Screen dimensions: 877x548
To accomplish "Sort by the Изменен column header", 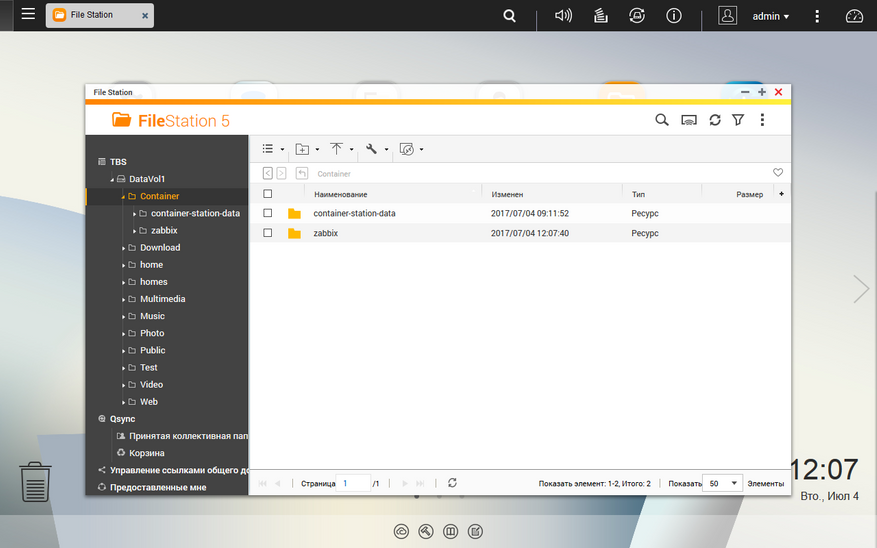I will (x=507, y=194).
